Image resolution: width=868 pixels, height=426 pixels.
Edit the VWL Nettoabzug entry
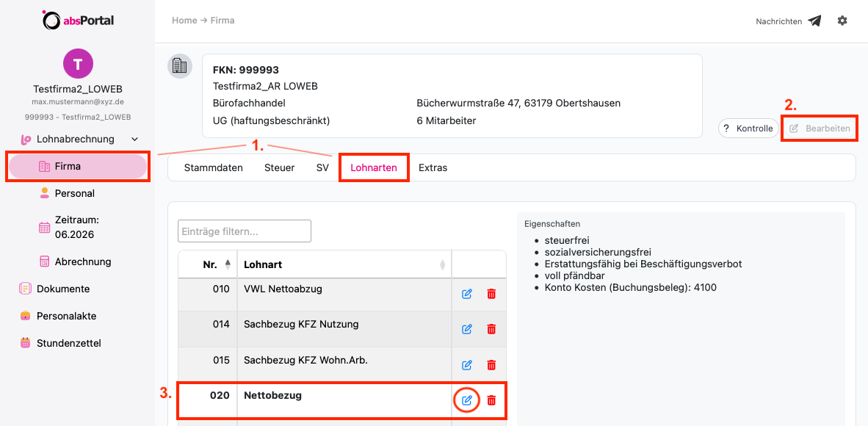point(466,294)
